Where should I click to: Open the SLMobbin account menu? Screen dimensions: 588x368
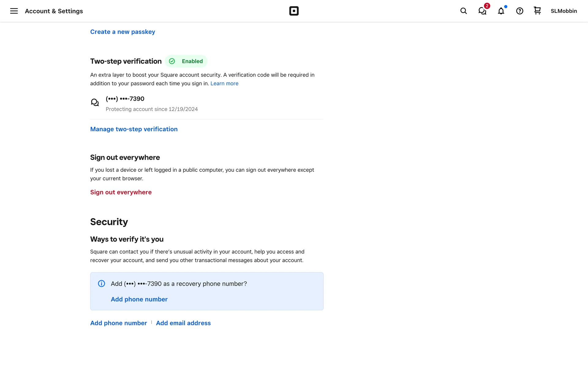[563, 11]
